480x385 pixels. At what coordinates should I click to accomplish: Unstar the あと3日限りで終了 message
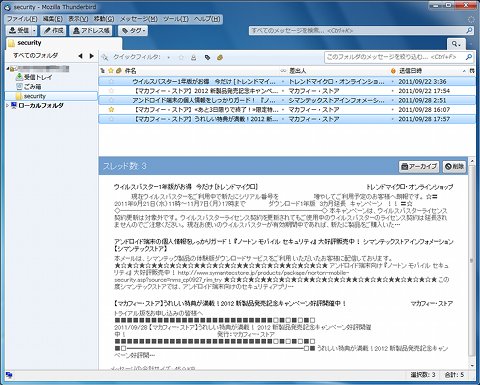coord(111,109)
